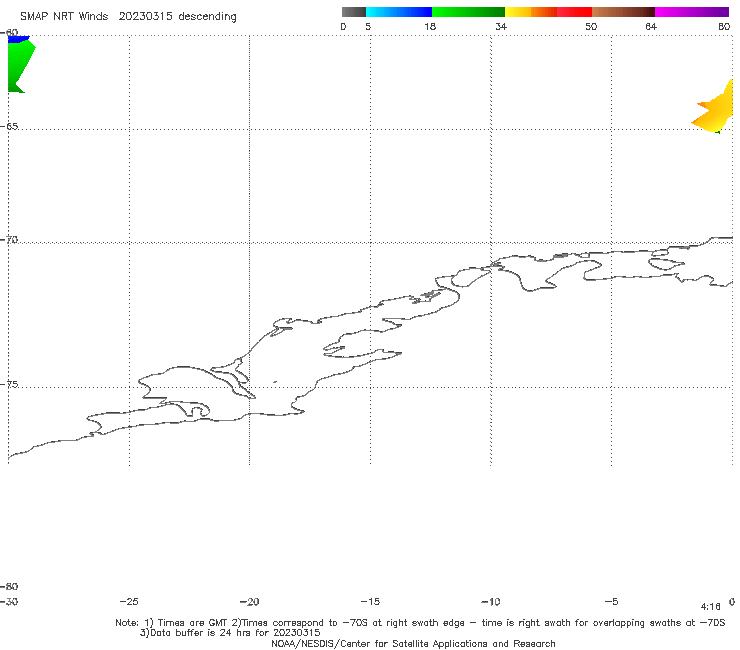Viewport: 740px width, 650px height.
Task: Click the longitude label '-5'
Action: point(611,601)
